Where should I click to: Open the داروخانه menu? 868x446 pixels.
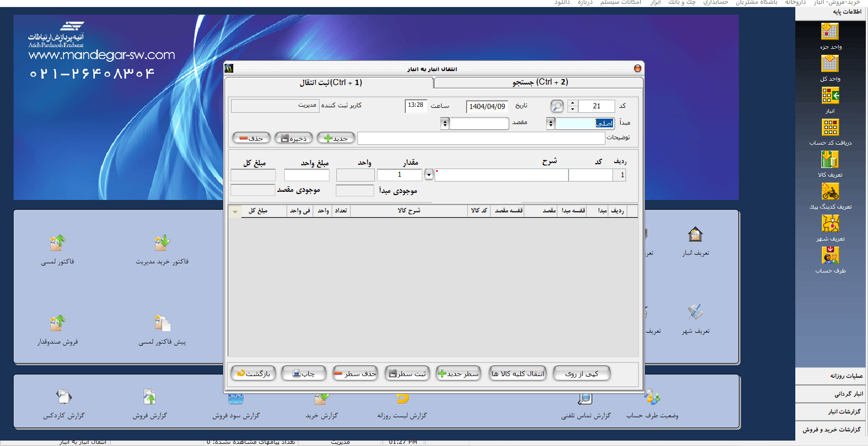pyautogui.click(x=795, y=3)
